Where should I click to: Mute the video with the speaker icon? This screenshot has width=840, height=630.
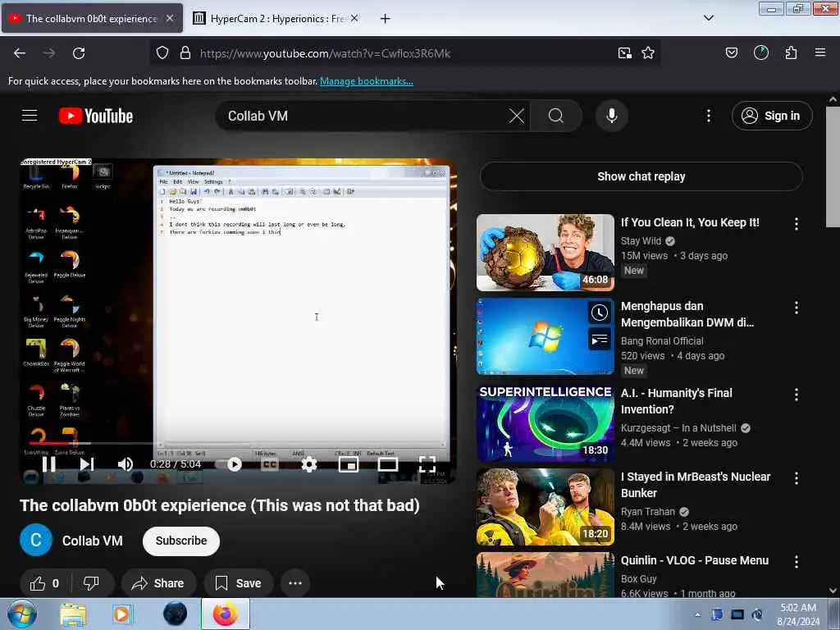(x=126, y=464)
